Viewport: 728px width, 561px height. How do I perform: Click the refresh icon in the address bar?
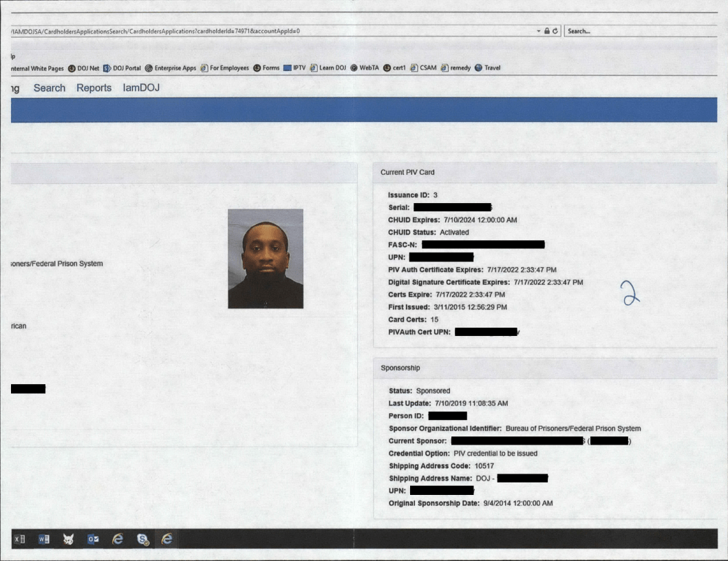555,31
